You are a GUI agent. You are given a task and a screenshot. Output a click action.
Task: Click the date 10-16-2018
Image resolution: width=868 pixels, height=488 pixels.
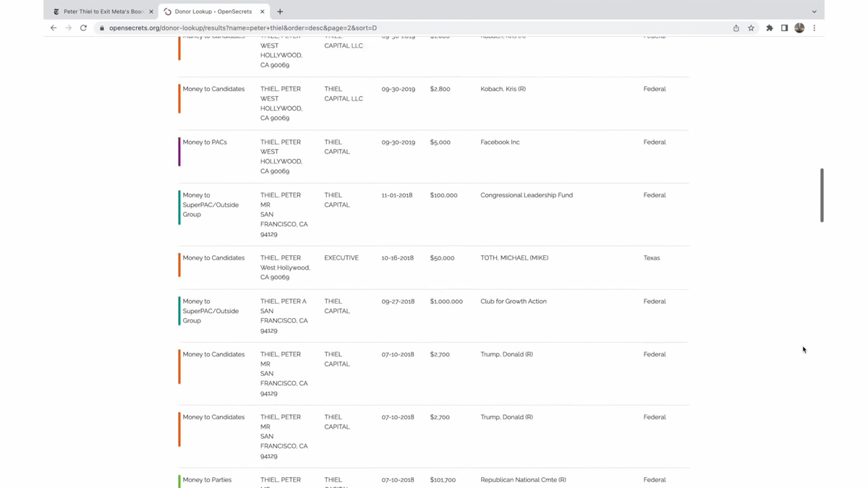click(398, 258)
